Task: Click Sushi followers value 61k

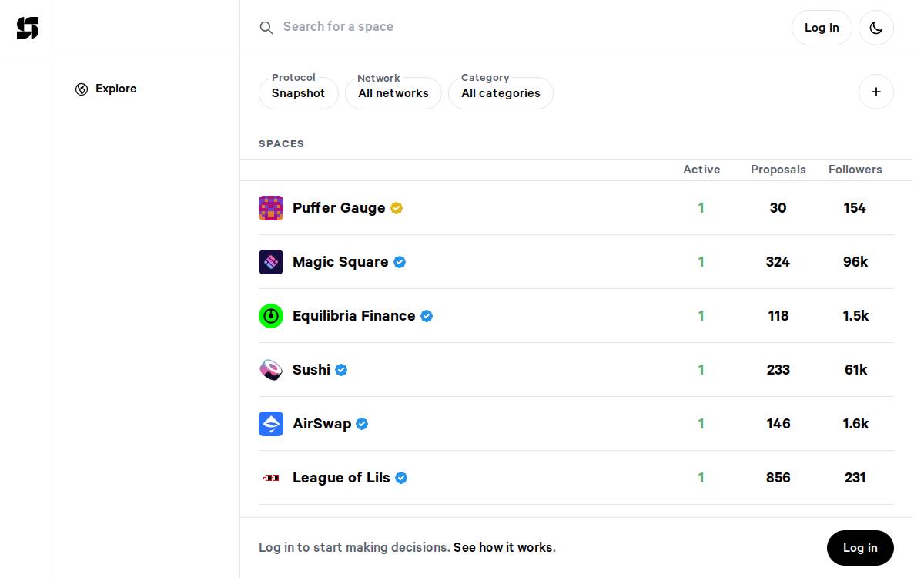Action: (x=855, y=370)
